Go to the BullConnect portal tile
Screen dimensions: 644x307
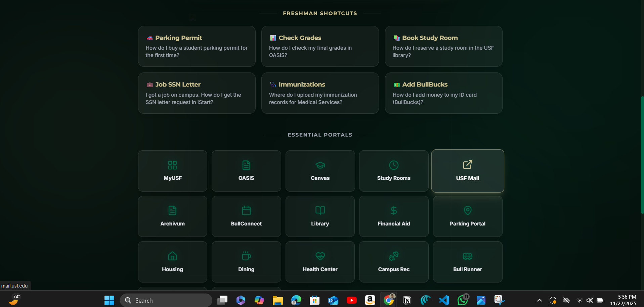click(x=246, y=216)
